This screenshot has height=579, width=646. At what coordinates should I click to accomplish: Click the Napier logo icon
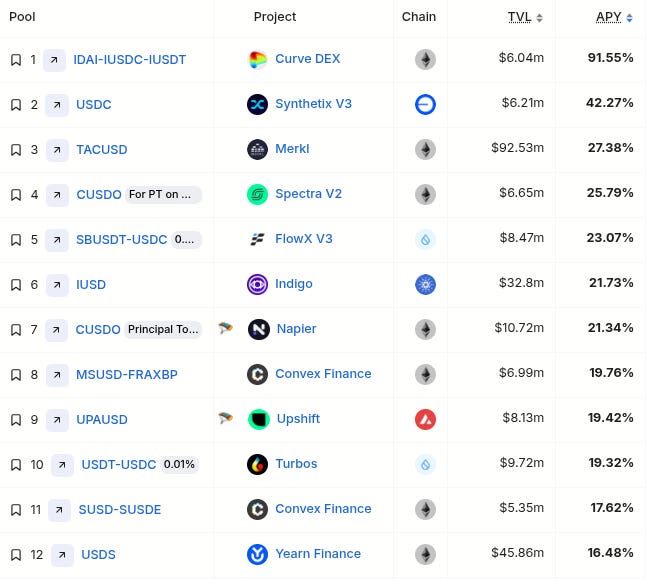259,330
